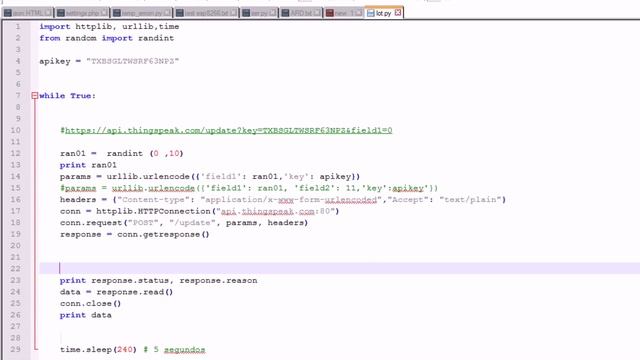640x360 pixels.
Task: Switch to the unsaved 'new 1' tab
Action: tap(343, 13)
